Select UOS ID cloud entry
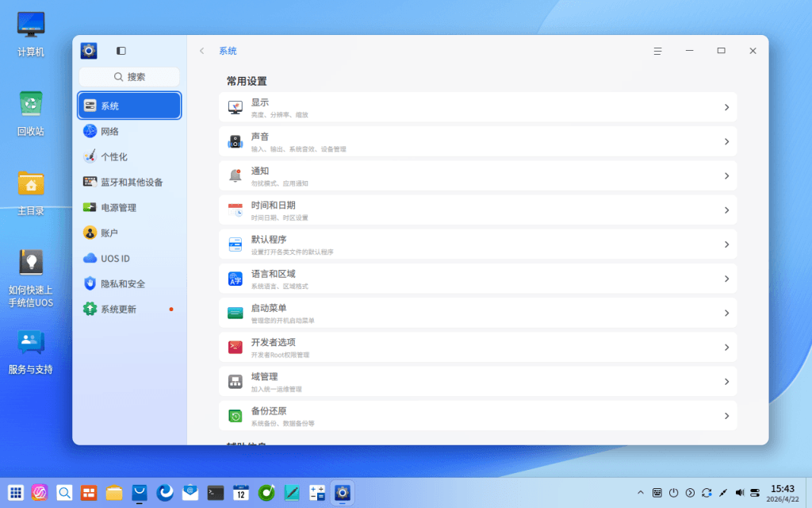 (129, 258)
